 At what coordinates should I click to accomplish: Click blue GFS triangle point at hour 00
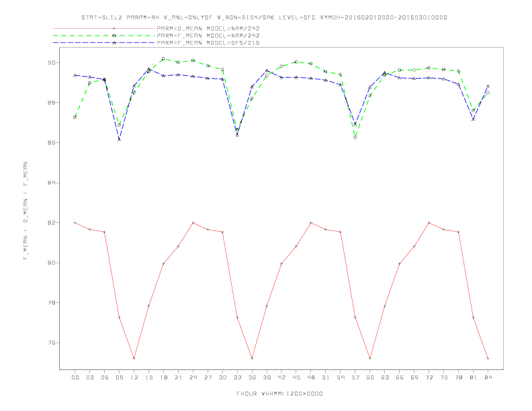tap(75, 75)
